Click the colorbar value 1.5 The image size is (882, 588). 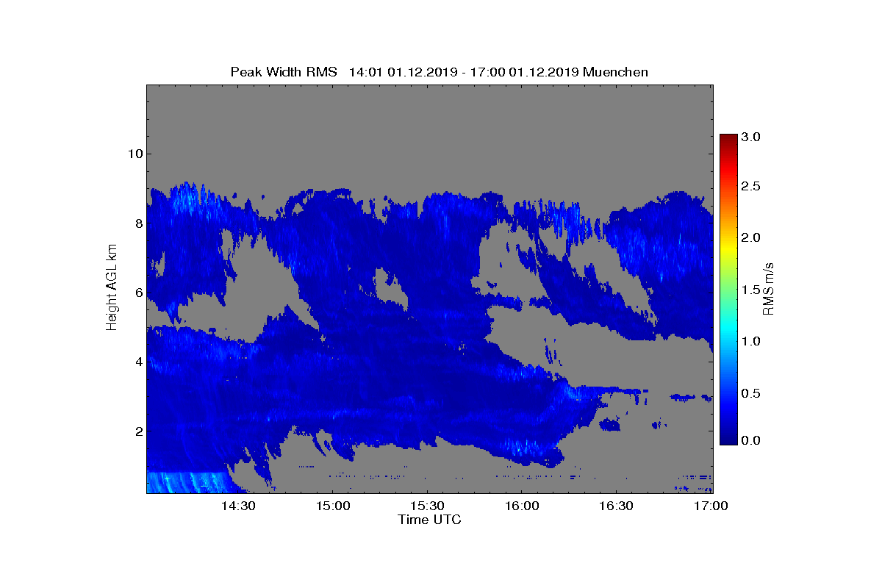click(750, 291)
